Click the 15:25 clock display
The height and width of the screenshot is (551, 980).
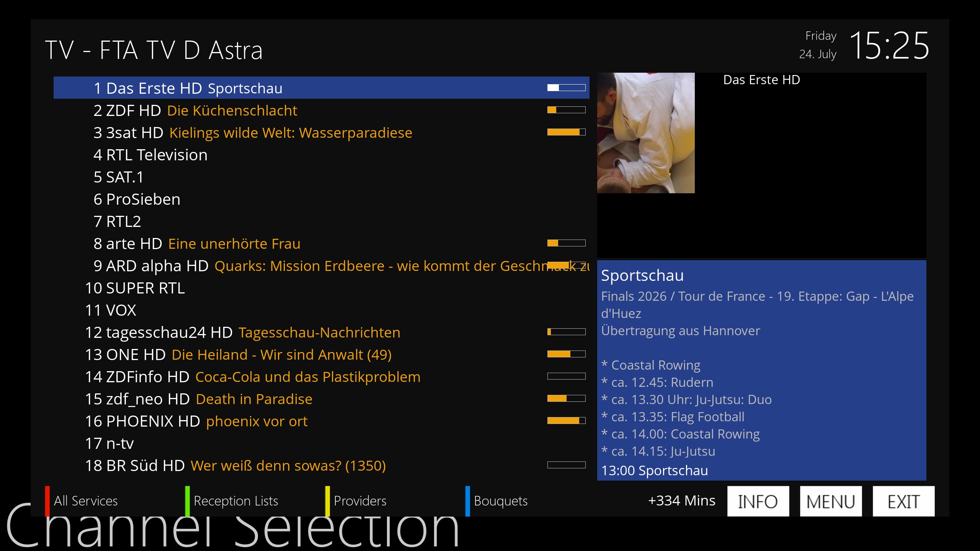pos(889,46)
